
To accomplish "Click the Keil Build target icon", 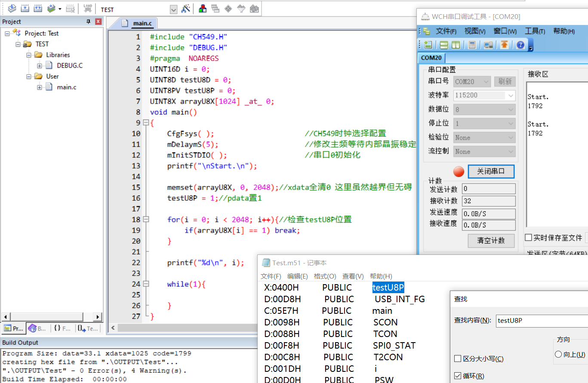I will (x=25, y=8).
